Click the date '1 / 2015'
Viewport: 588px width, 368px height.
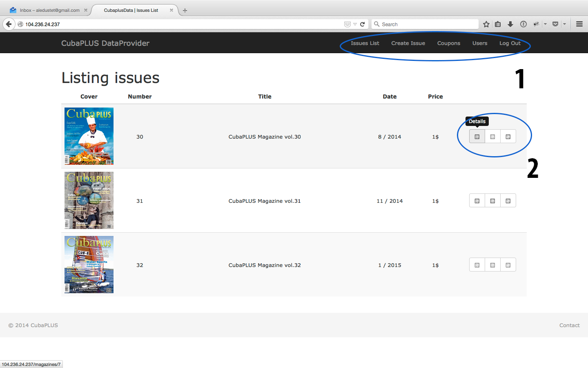tap(390, 265)
